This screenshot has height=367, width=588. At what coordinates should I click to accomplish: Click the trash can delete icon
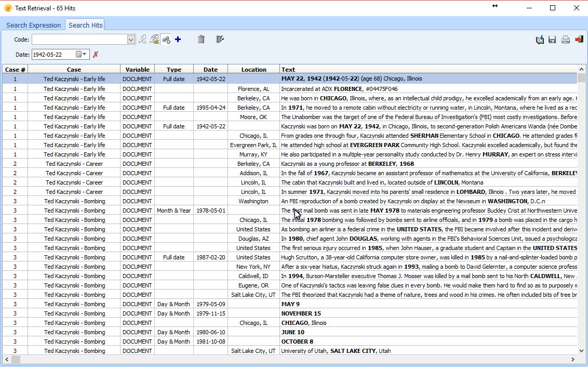pyautogui.click(x=202, y=39)
